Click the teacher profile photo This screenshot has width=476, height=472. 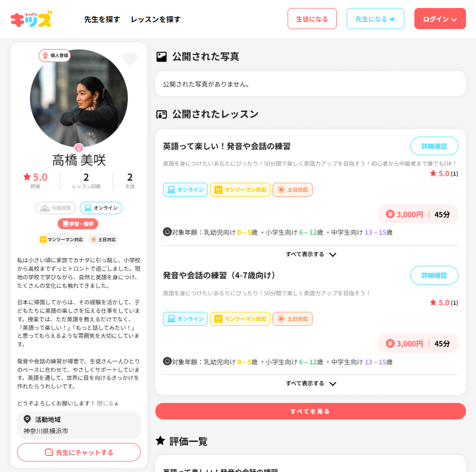(x=79, y=99)
